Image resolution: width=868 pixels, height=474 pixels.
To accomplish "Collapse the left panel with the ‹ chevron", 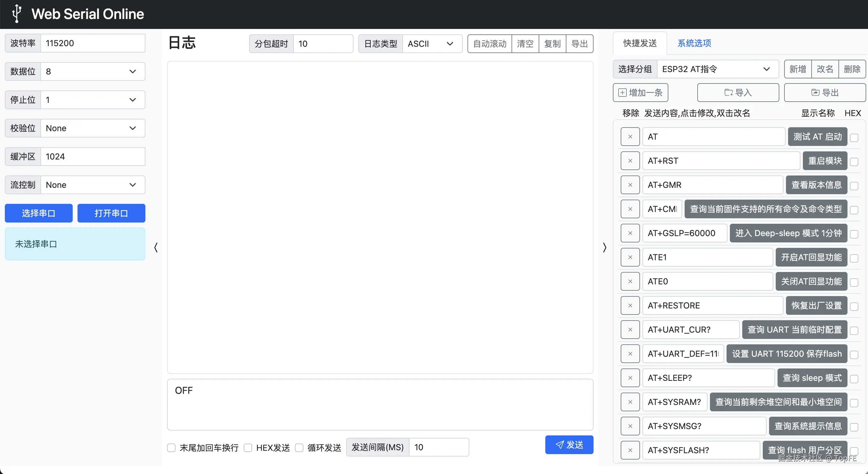I will point(155,247).
